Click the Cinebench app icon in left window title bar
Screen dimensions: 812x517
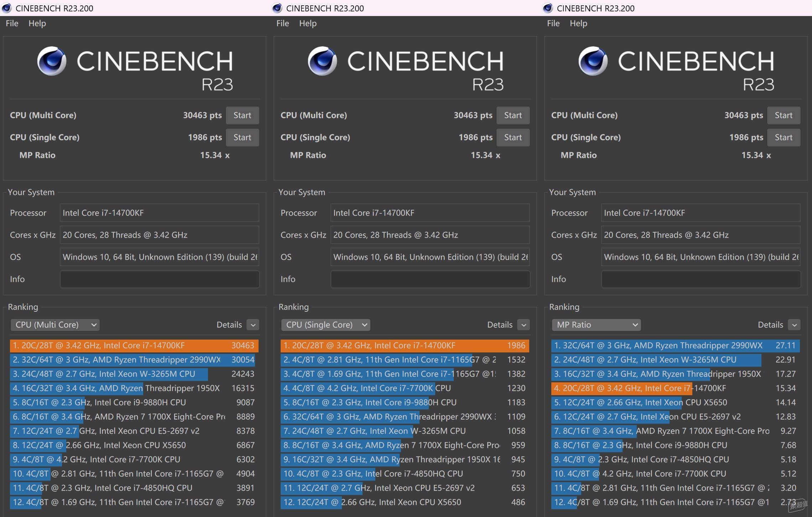7,8
